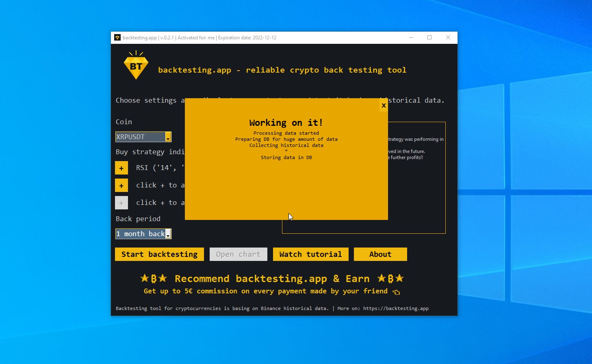592x364 pixels.
Task: Minimize the backtesting.app window
Action: coord(411,37)
